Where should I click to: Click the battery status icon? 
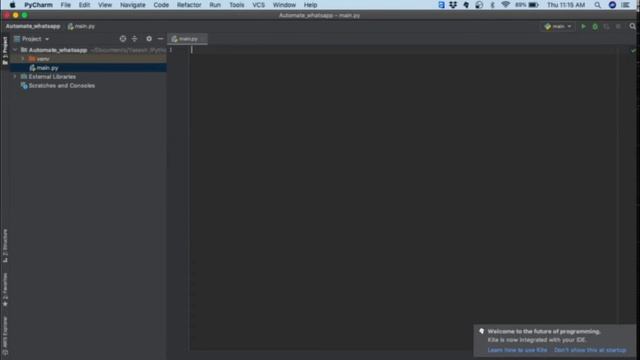point(533,5)
